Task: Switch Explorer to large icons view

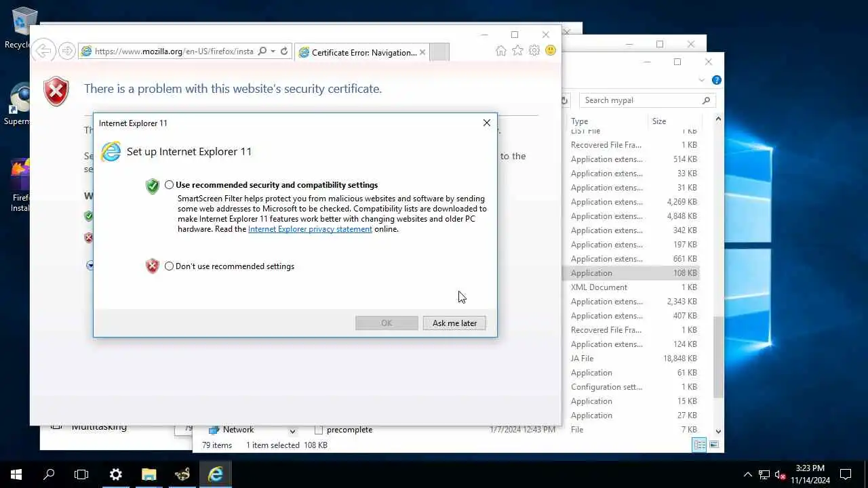Action: [713, 445]
